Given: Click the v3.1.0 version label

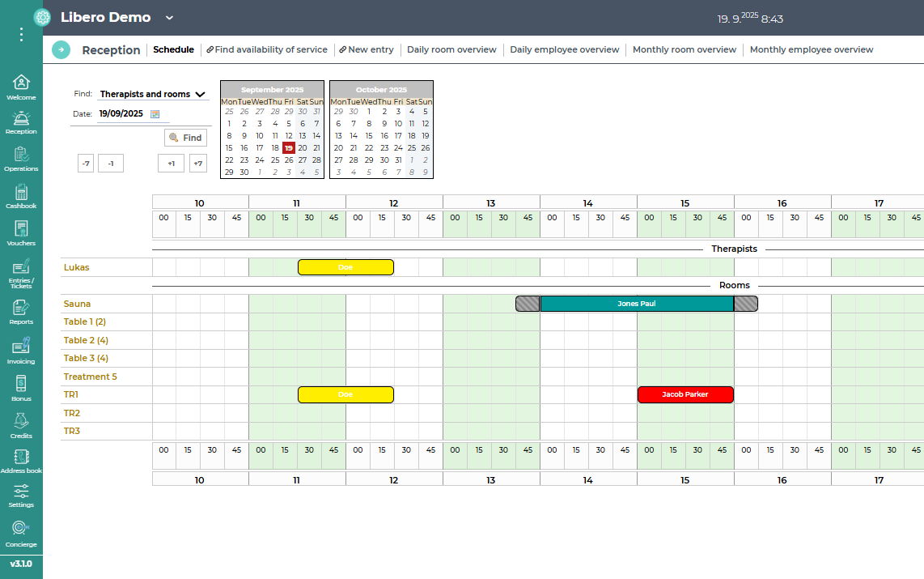Looking at the screenshot, I should [x=21, y=564].
